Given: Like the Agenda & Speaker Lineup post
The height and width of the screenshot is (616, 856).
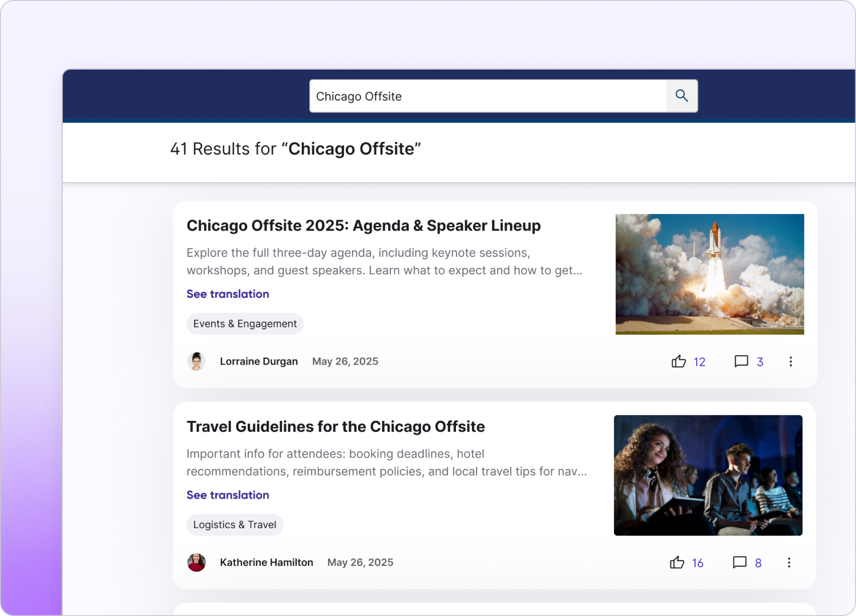Looking at the screenshot, I should 679,362.
